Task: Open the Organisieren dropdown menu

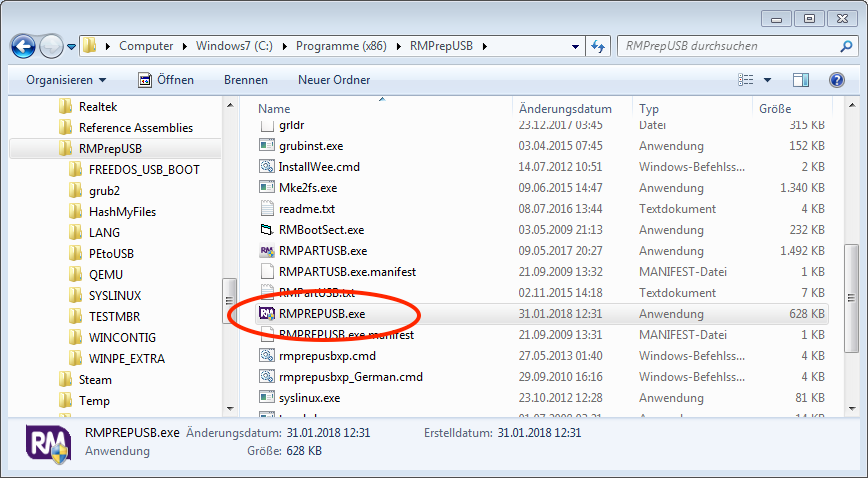Action: 66,80
